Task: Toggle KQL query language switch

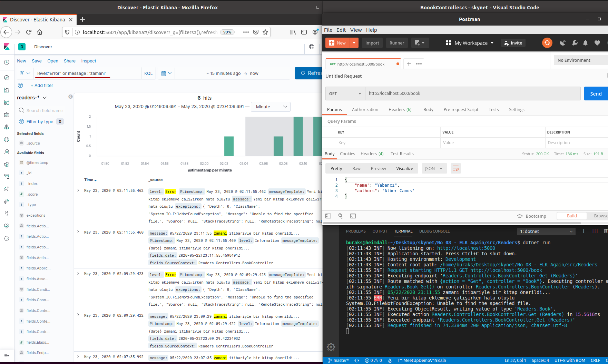Action: pyautogui.click(x=148, y=73)
